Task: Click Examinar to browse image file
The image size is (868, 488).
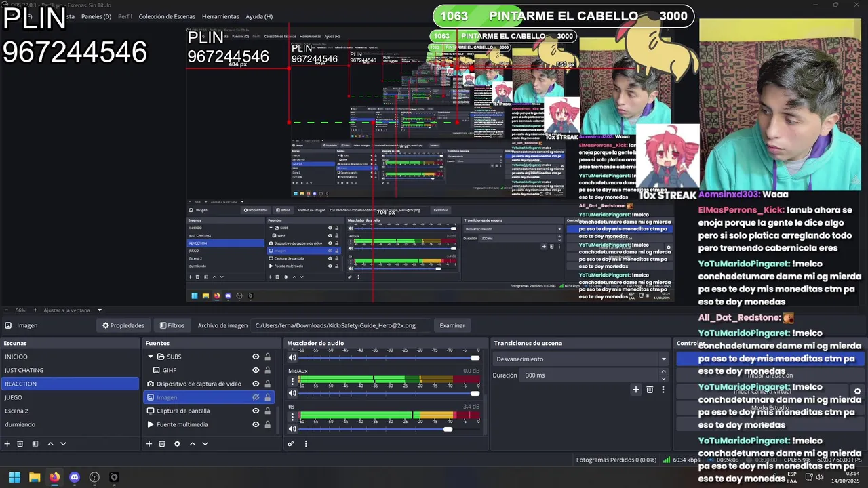Action: (452, 325)
